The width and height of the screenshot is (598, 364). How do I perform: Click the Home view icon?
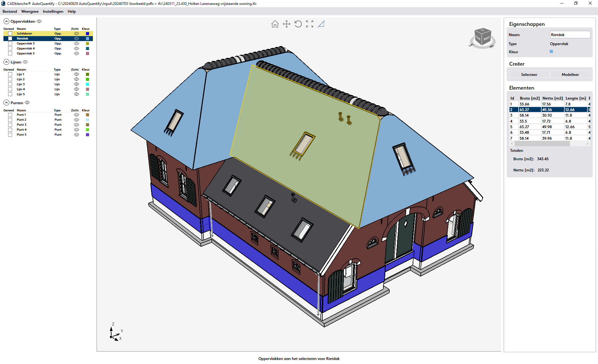[x=275, y=24]
